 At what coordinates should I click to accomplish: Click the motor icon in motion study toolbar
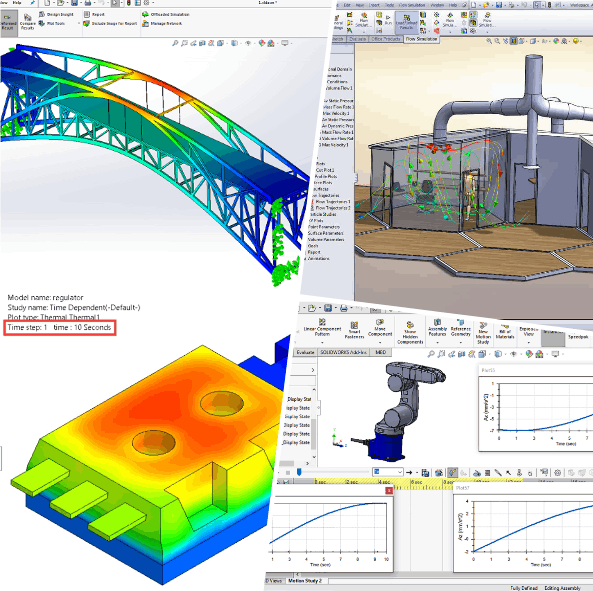(477, 473)
